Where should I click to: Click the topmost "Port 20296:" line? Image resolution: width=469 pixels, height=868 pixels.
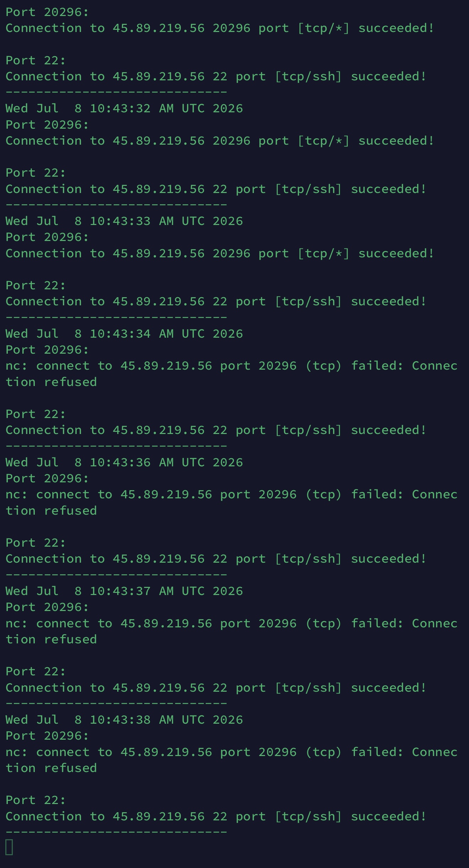pyautogui.click(x=47, y=12)
